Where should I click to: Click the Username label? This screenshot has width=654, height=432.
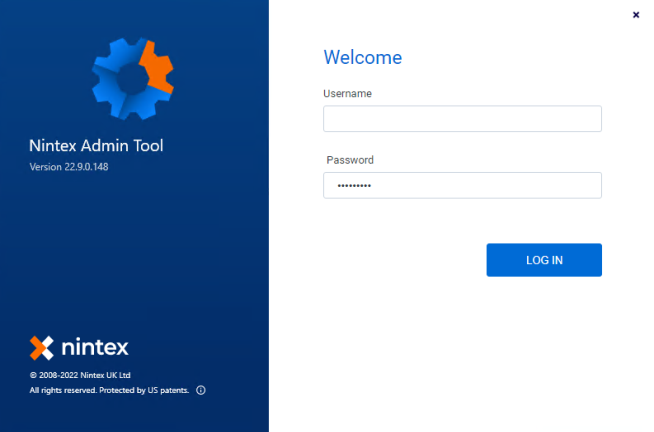click(347, 93)
